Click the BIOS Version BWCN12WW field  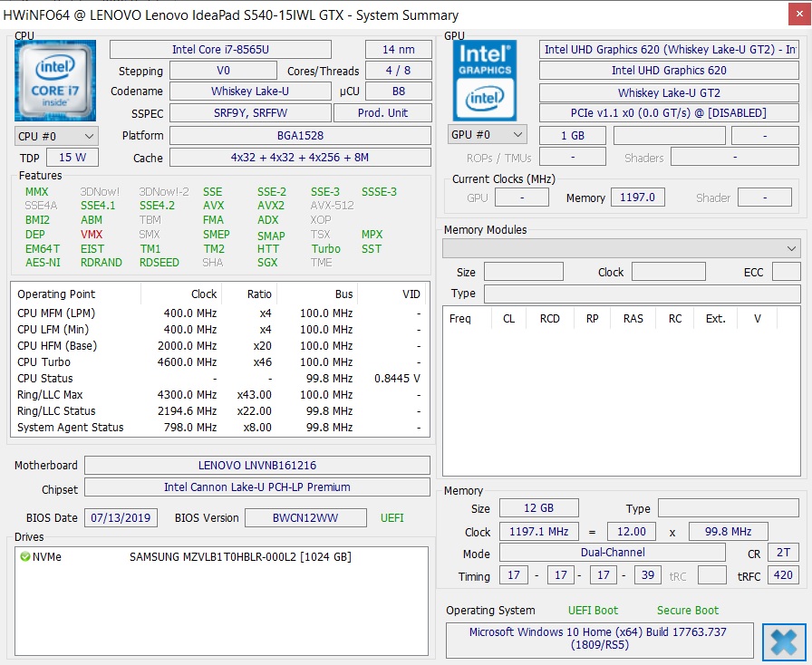coord(307,518)
